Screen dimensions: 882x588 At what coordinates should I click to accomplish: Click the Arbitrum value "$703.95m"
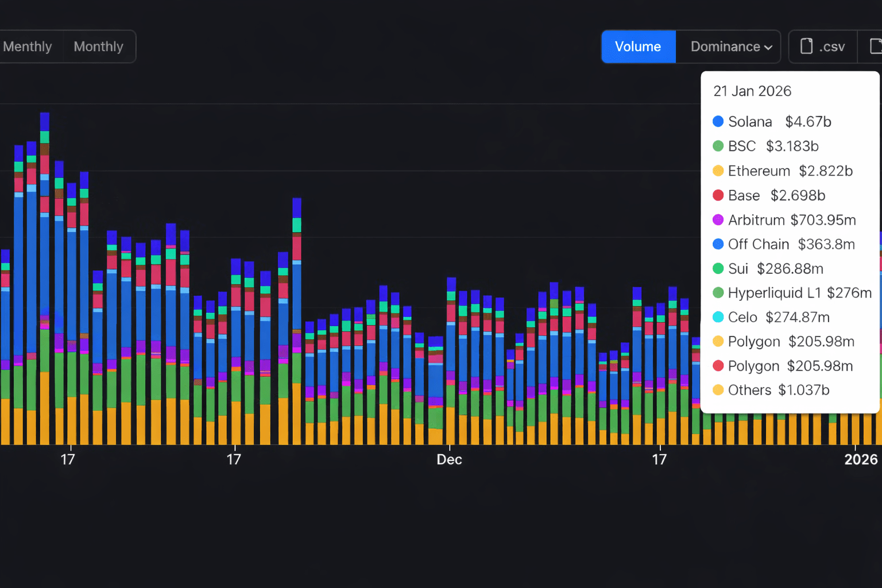823,220
